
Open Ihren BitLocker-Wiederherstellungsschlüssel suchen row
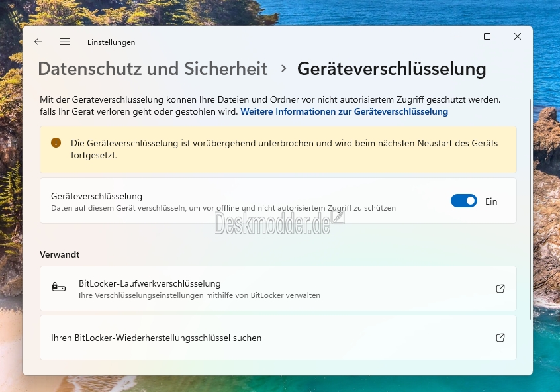tap(278, 337)
